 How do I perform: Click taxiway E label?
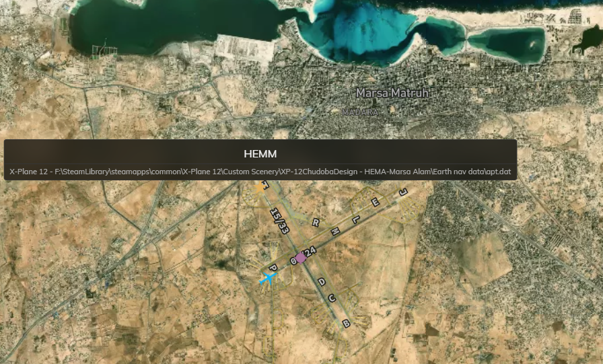click(x=376, y=203)
